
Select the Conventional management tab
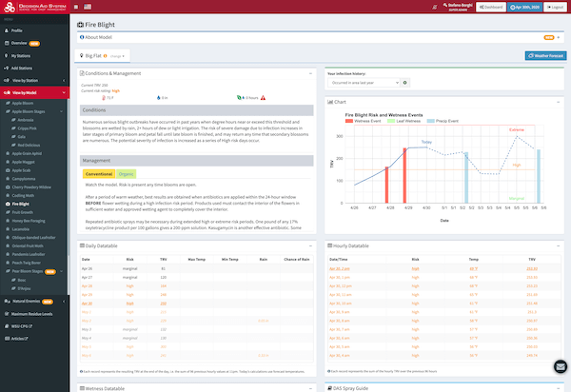click(98, 174)
